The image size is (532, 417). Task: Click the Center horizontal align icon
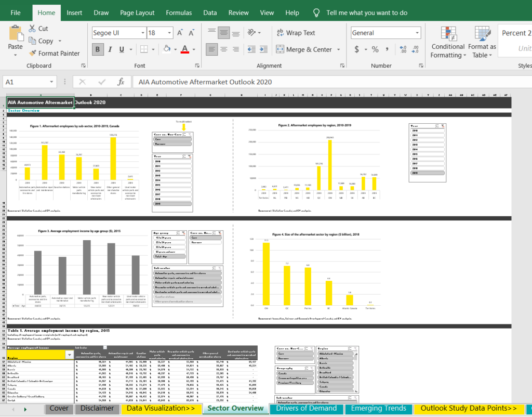coord(223,49)
